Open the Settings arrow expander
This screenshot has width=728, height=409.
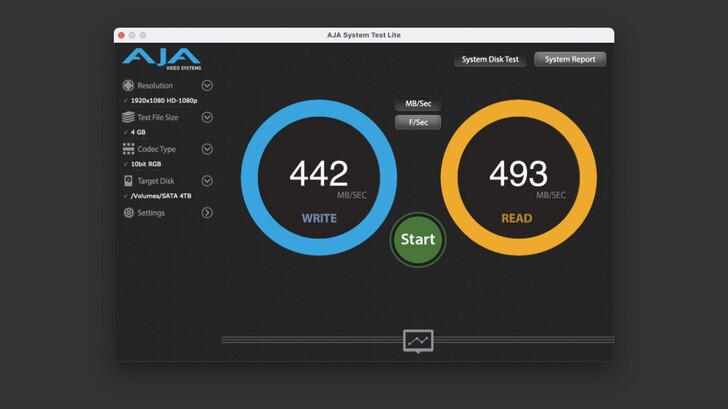207,213
